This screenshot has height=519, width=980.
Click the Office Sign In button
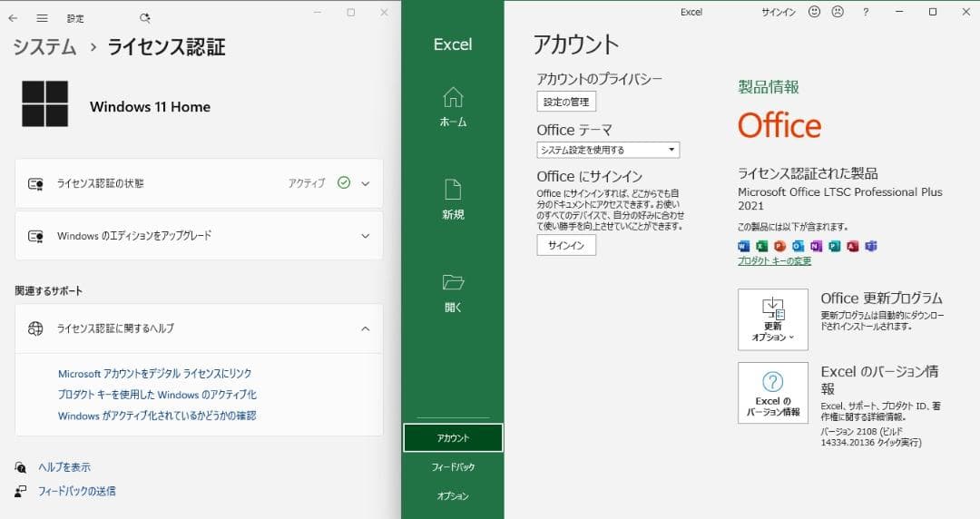pos(566,245)
